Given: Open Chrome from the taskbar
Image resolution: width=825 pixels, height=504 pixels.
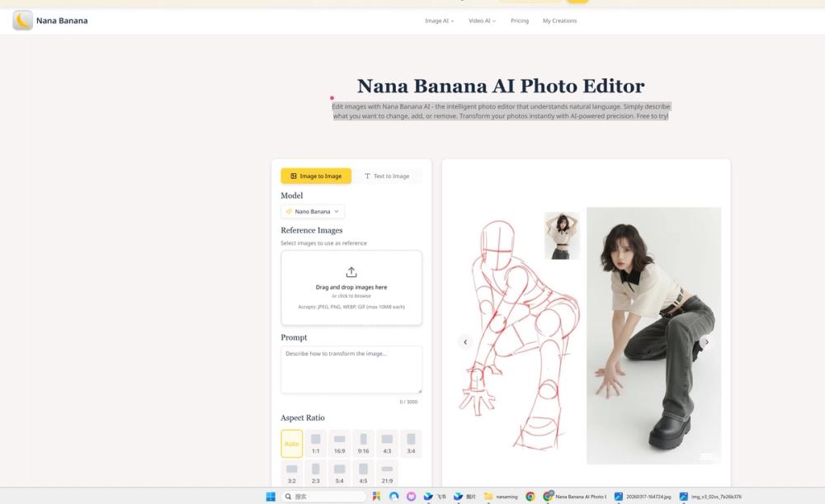Looking at the screenshot, I should [530, 497].
